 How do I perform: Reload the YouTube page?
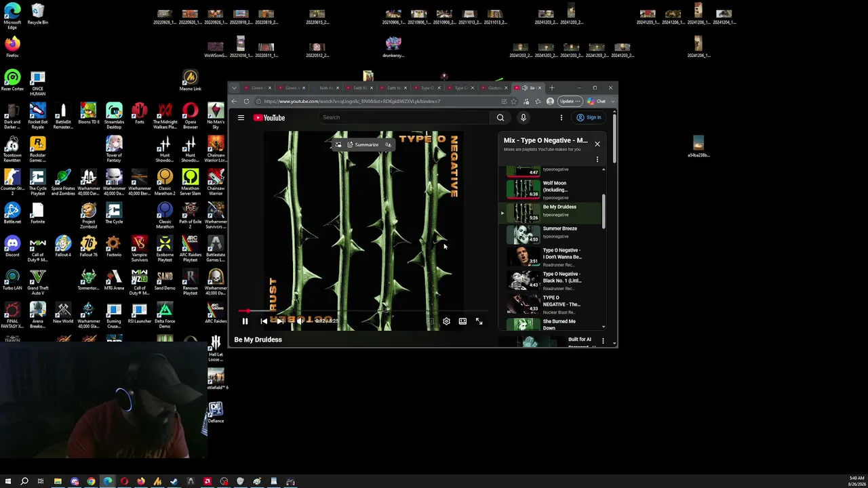pos(246,102)
